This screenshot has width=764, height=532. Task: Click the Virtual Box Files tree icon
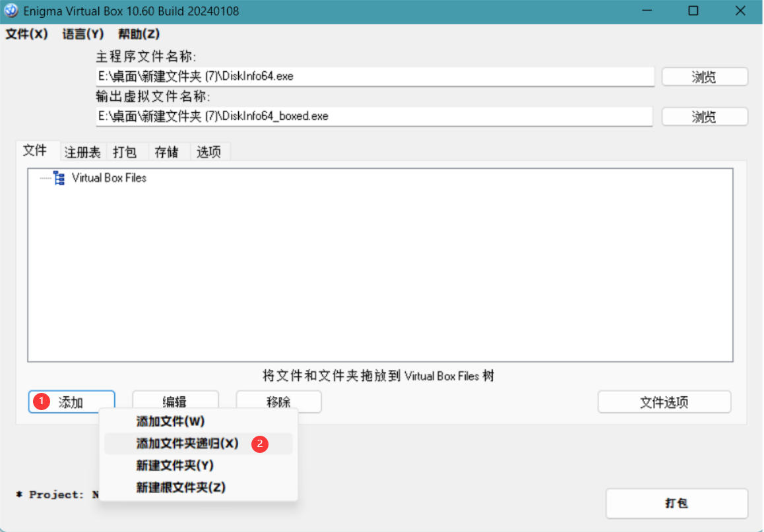(59, 178)
